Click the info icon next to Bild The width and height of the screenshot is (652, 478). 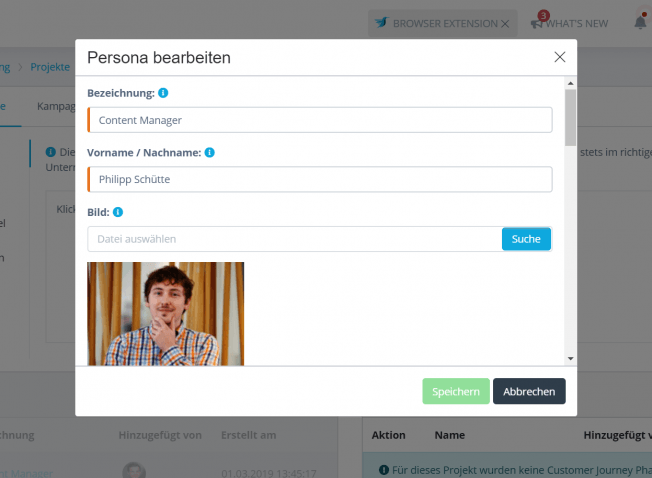[x=118, y=212]
